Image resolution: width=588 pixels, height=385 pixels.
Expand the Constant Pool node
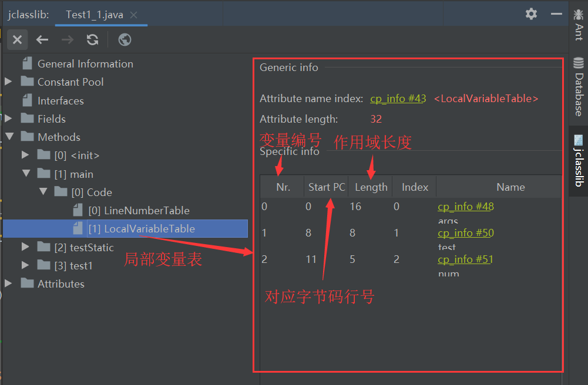pyautogui.click(x=9, y=82)
